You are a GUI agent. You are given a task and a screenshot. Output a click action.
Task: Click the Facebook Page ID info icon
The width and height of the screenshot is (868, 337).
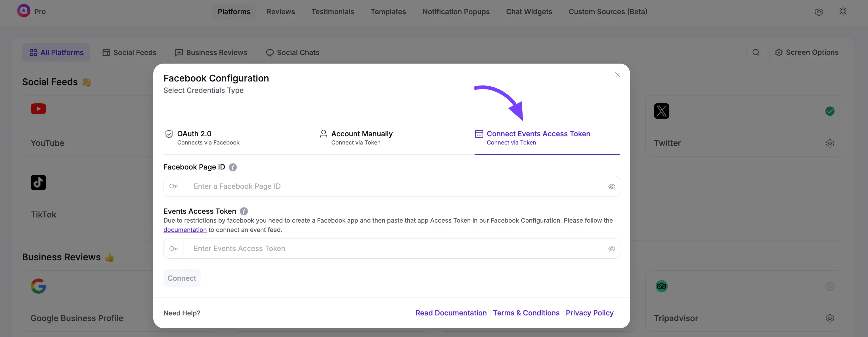click(x=232, y=167)
